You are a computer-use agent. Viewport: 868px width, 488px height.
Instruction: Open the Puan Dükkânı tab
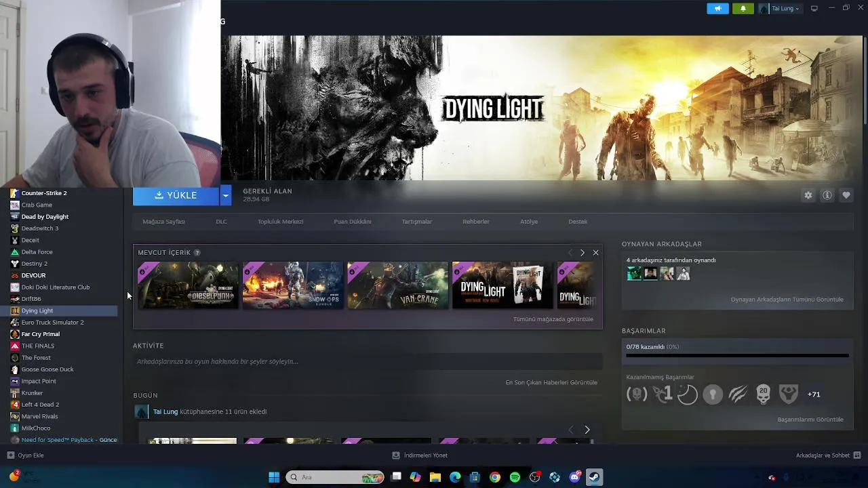click(x=353, y=222)
